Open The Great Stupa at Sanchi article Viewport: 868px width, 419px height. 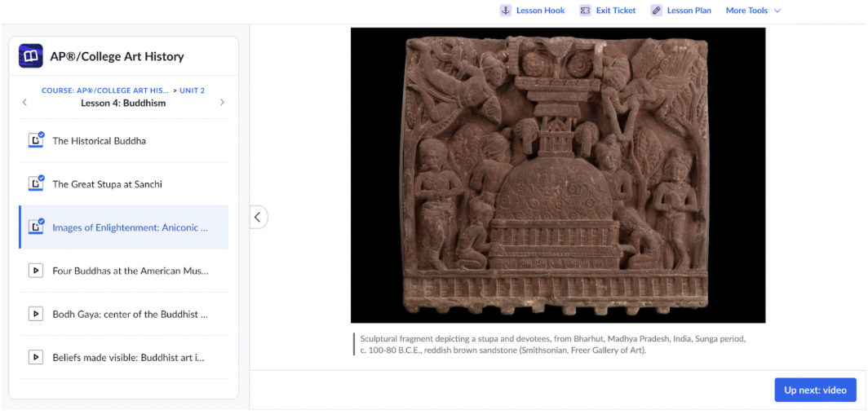coord(123,183)
